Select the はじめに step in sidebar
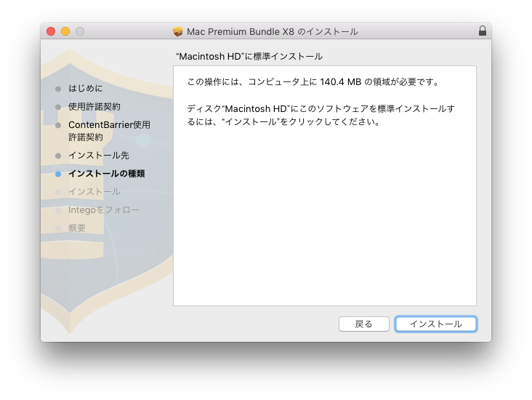This screenshot has height=400, width=532. pyautogui.click(x=86, y=88)
